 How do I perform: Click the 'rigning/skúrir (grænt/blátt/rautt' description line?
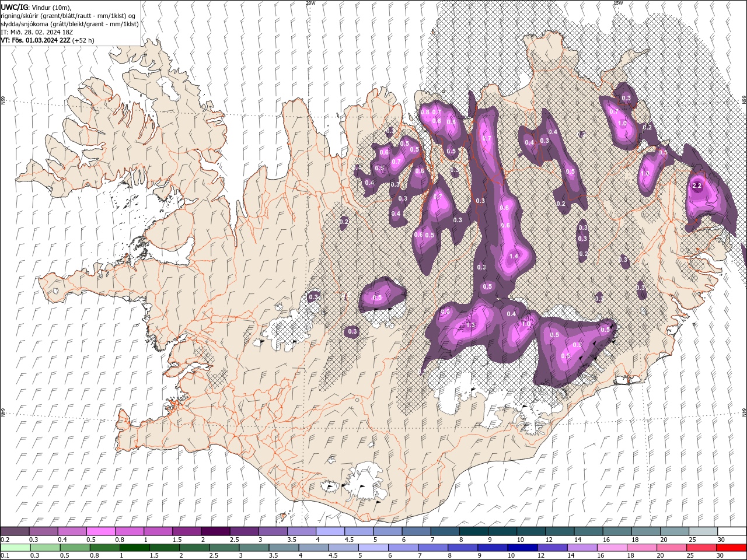(x=69, y=15)
